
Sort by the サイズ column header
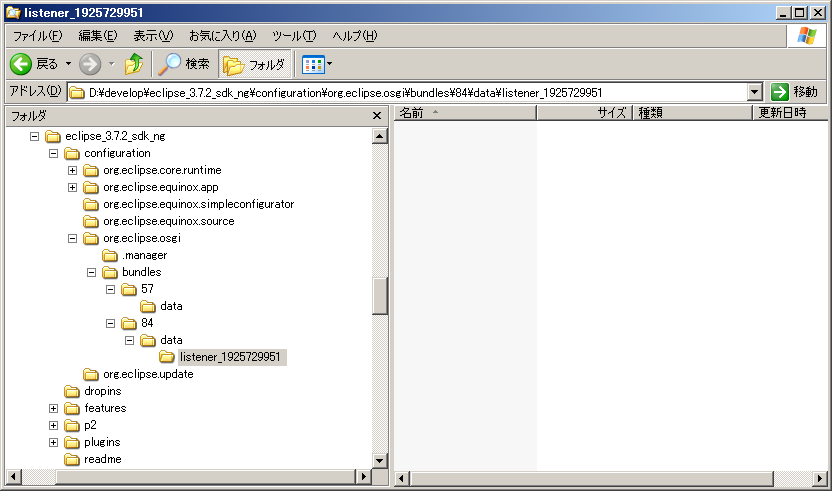(x=584, y=113)
